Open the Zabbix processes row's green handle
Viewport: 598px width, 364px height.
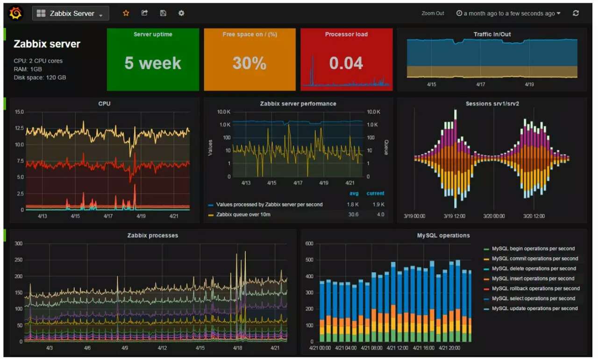click(x=5, y=235)
